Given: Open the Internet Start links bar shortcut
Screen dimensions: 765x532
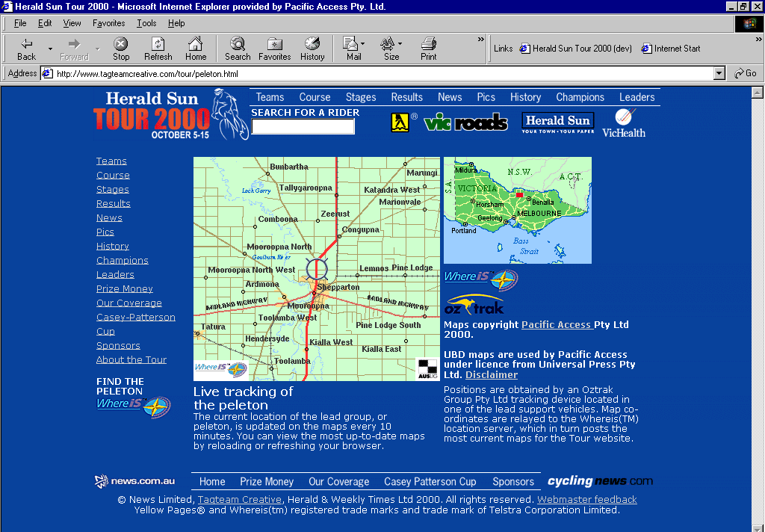Looking at the screenshot, I should click(671, 49).
